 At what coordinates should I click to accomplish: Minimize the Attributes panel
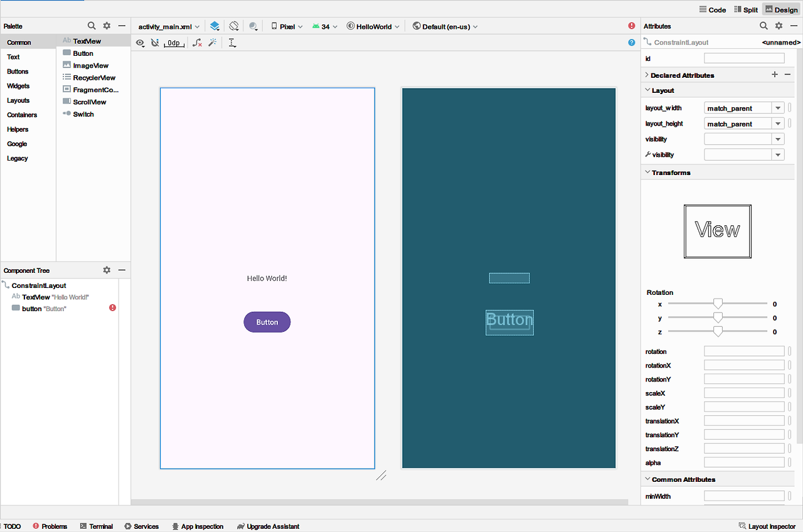[794, 26]
